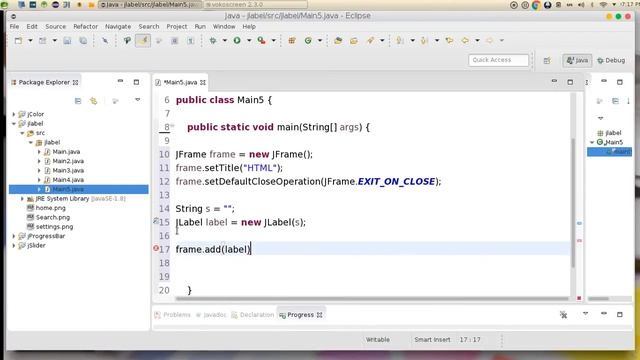Toggle Skip All Breakpoints in toolbar

pyautogui.click(x=105, y=40)
